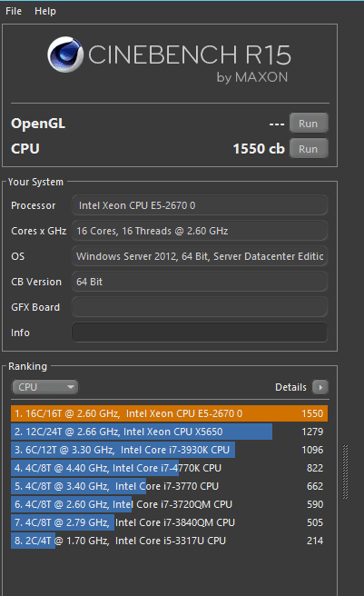The height and width of the screenshot is (596, 364).
Task: Select the Core i7-4770K ranking row
Action: (x=169, y=468)
